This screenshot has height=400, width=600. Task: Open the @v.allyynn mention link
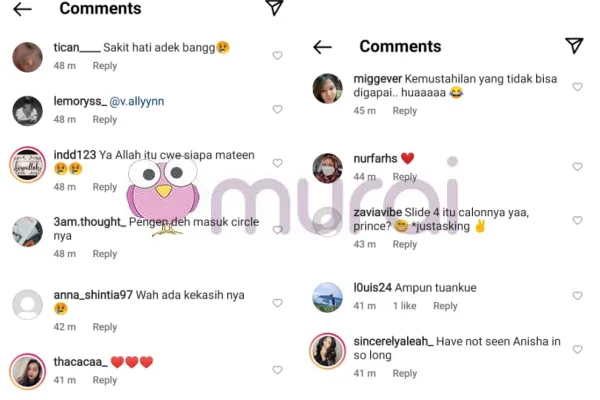point(137,101)
